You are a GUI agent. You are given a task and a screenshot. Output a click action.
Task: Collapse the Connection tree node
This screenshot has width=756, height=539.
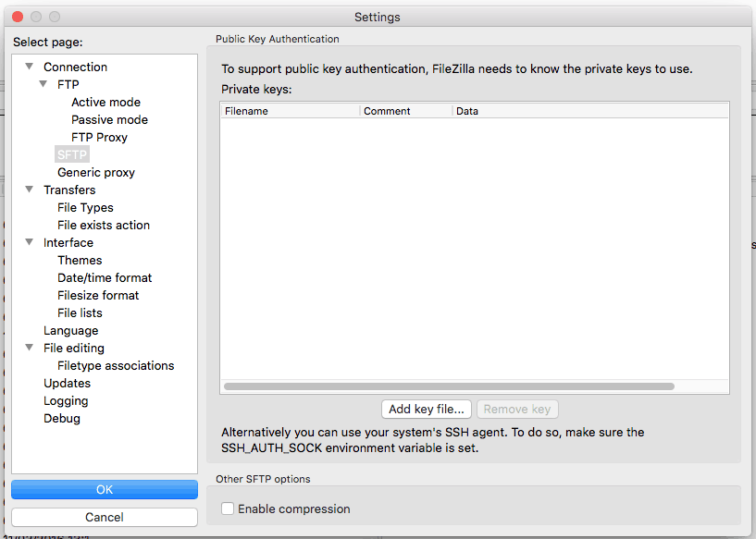click(x=30, y=67)
